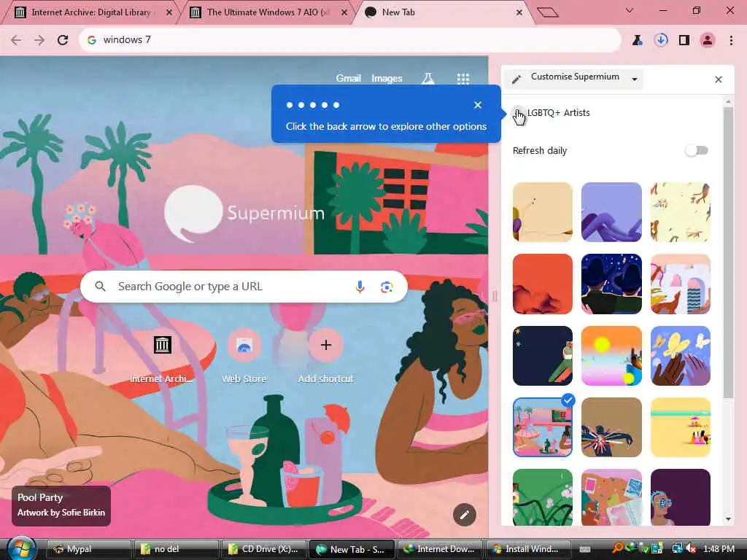
Task: Reload the current page
Action: [x=63, y=40]
